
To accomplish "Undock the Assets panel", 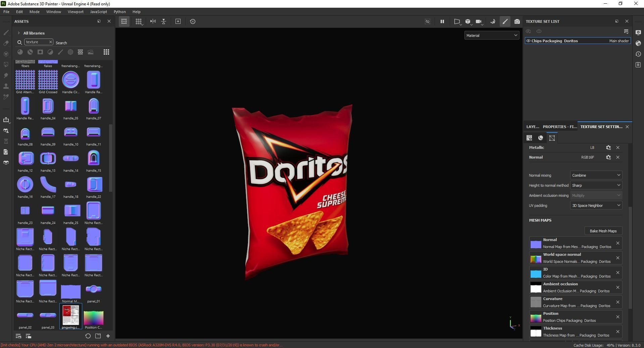I will click(99, 21).
